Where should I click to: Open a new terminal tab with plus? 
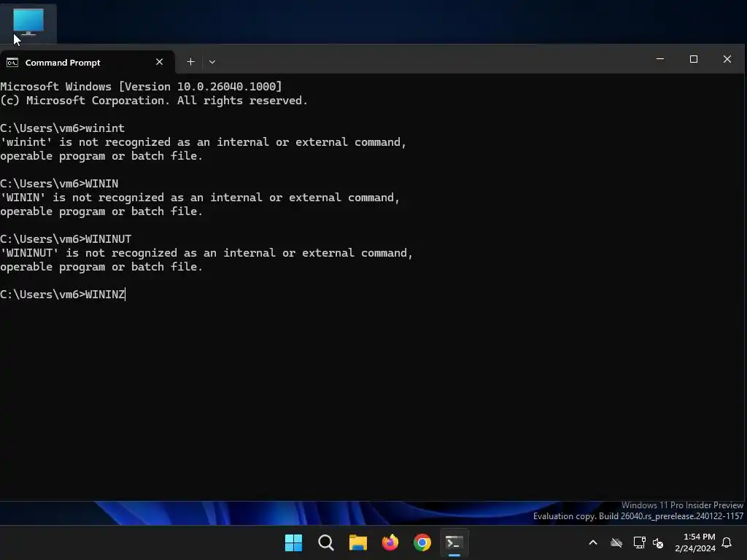tap(190, 62)
